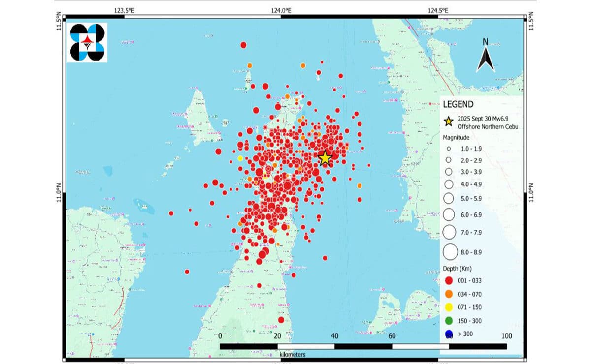Select the north arrow compass symbol
591x364 pixels.
pos(486,58)
